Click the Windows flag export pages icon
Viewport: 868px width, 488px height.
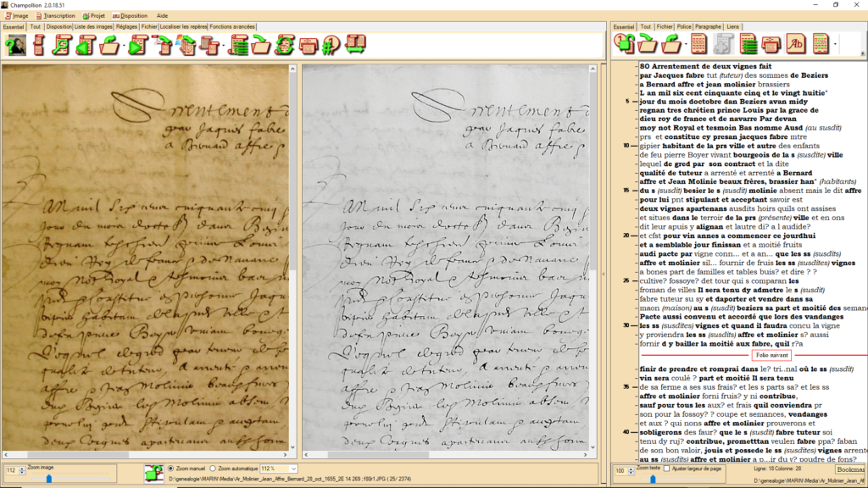(186, 45)
